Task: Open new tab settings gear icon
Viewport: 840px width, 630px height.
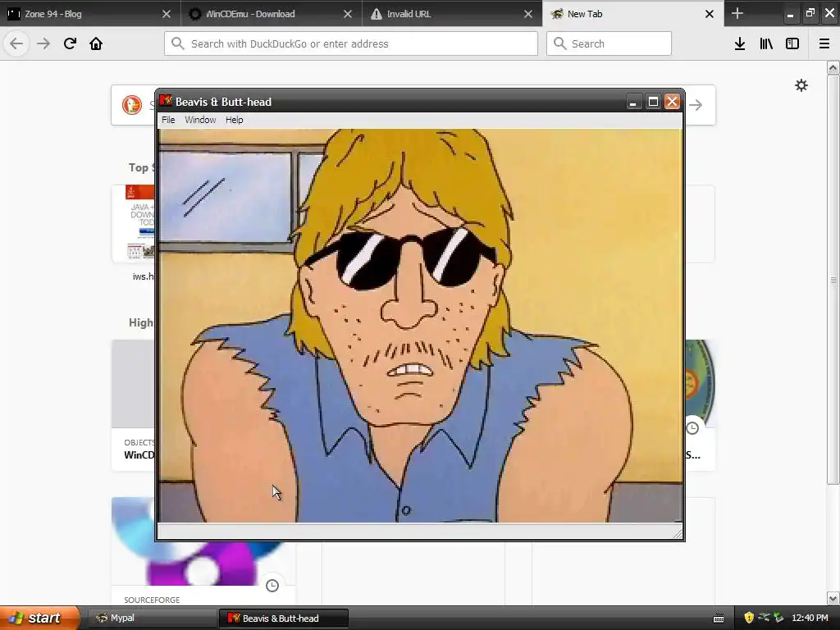Action: (x=801, y=85)
